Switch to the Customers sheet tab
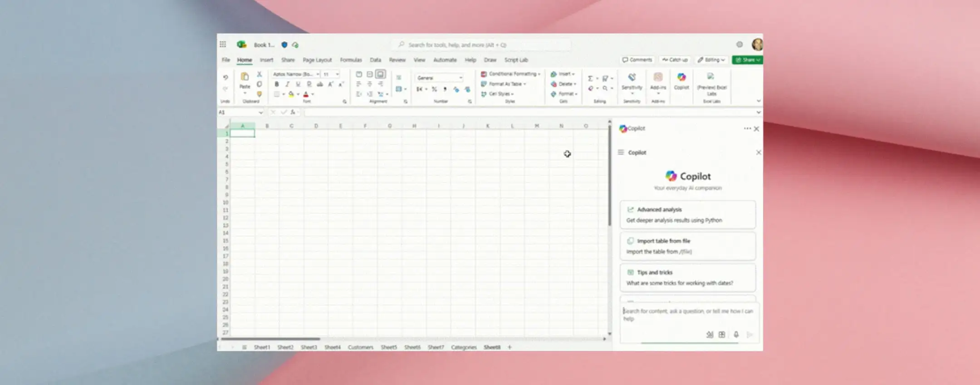The width and height of the screenshot is (980, 385). pyautogui.click(x=360, y=347)
